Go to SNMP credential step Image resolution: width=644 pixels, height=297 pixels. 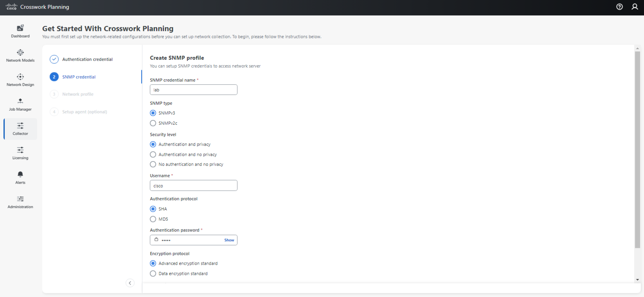79,77
